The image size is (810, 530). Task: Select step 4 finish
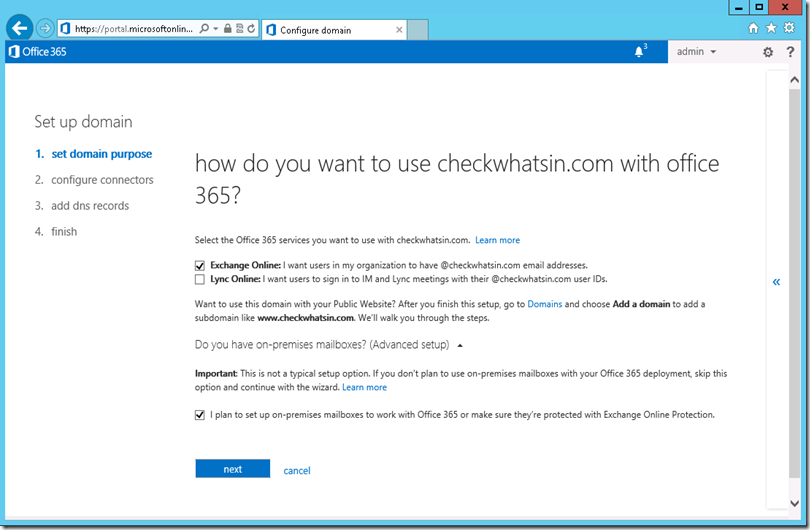point(56,231)
